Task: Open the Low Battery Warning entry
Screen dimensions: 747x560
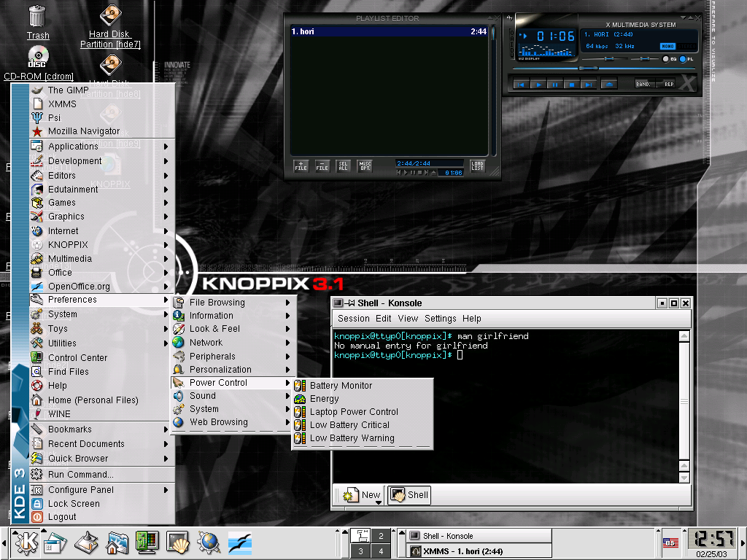Action: (362, 438)
